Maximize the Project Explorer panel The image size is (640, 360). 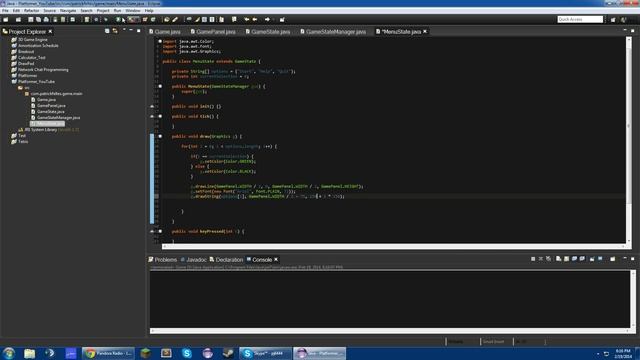(x=139, y=31)
